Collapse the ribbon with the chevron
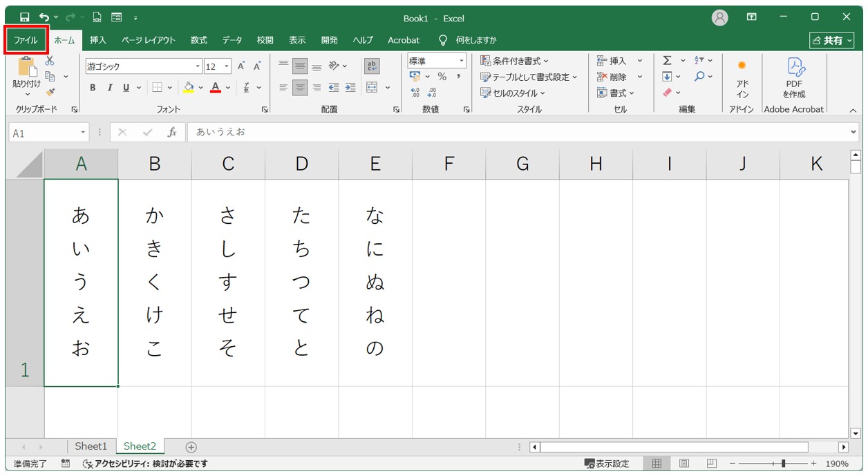 (x=852, y=110)
